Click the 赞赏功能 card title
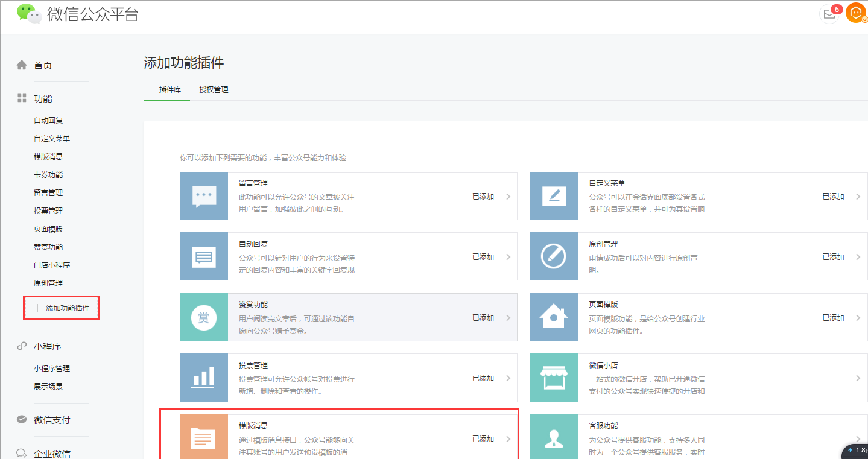This screenshot has height=459, width=868. 253,305
